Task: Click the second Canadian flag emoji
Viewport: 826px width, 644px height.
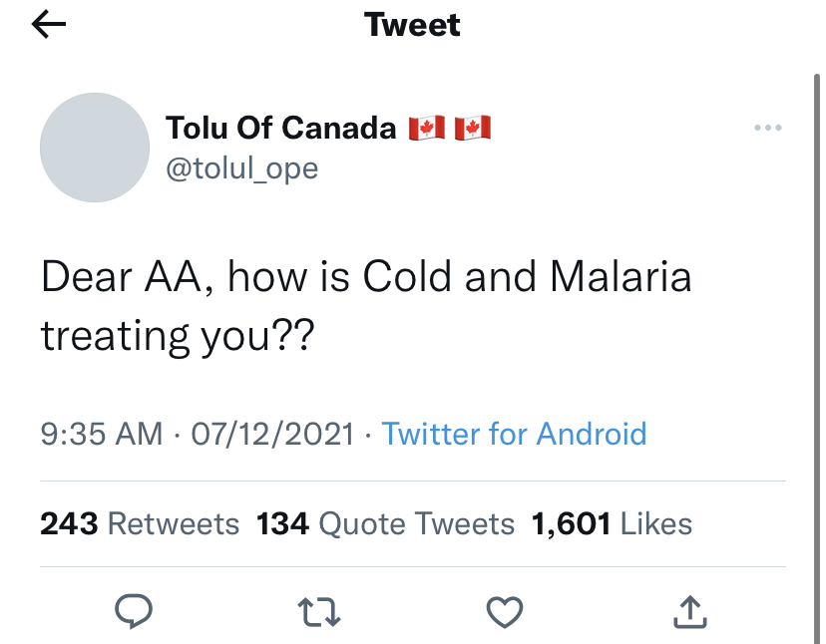Action: [472, 128]
